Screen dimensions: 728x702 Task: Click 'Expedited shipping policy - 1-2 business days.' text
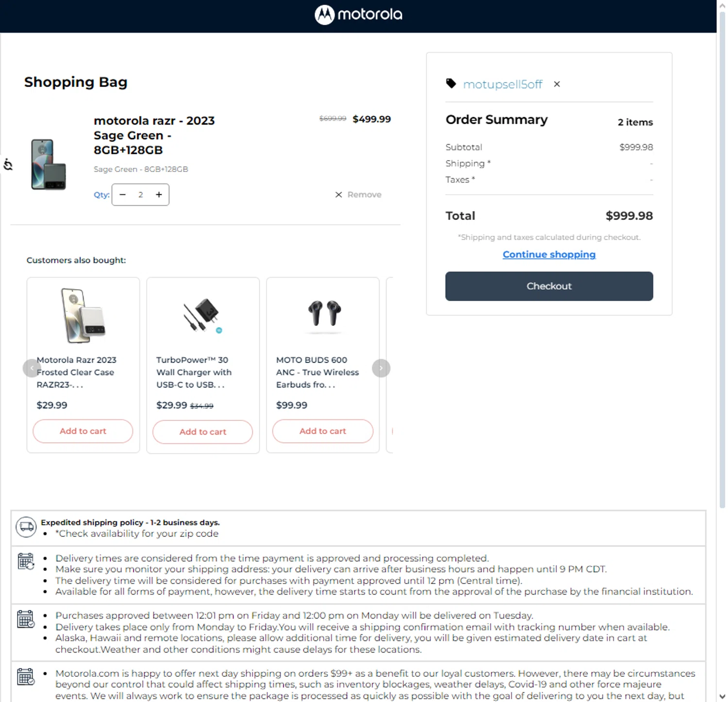tap(130, 522)
